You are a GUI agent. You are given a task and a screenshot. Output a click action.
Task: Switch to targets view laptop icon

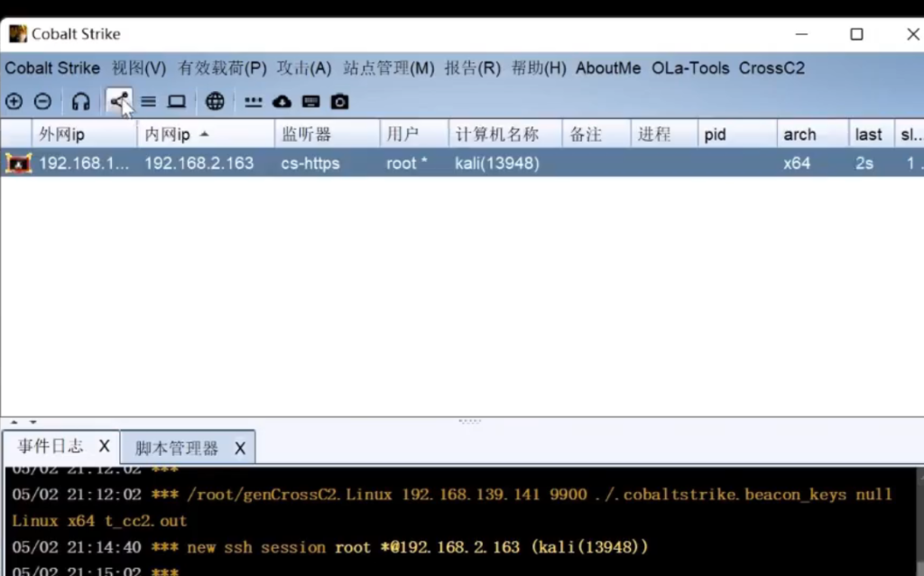[x=176, y=101]
